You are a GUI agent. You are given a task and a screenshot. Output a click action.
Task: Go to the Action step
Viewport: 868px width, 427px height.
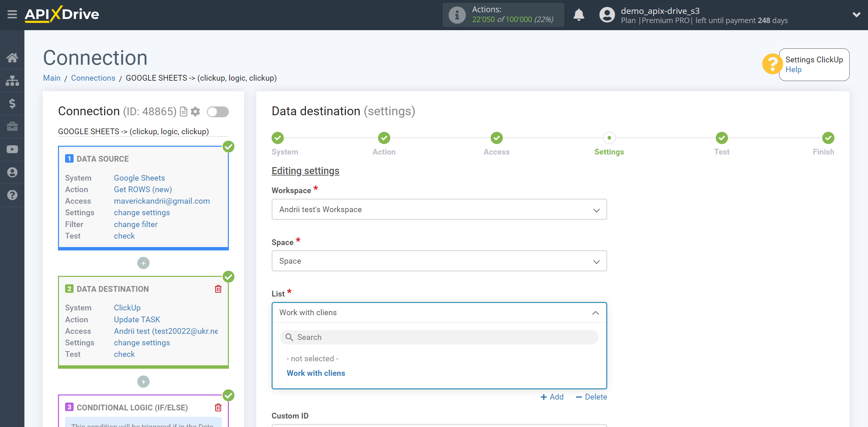[x=384, y=138]
